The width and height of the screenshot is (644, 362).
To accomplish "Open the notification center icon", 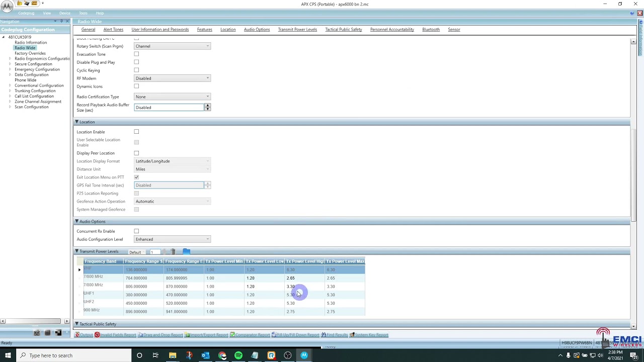I will click(x=634, y=355).
